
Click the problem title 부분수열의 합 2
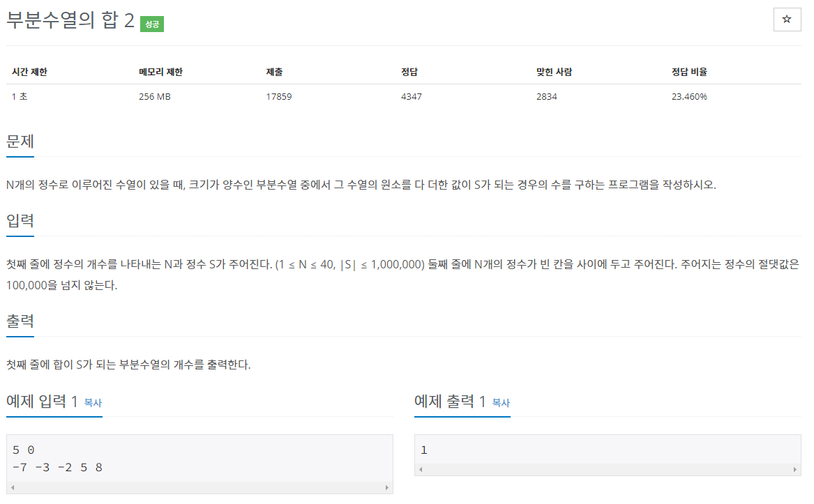point(70,21)
